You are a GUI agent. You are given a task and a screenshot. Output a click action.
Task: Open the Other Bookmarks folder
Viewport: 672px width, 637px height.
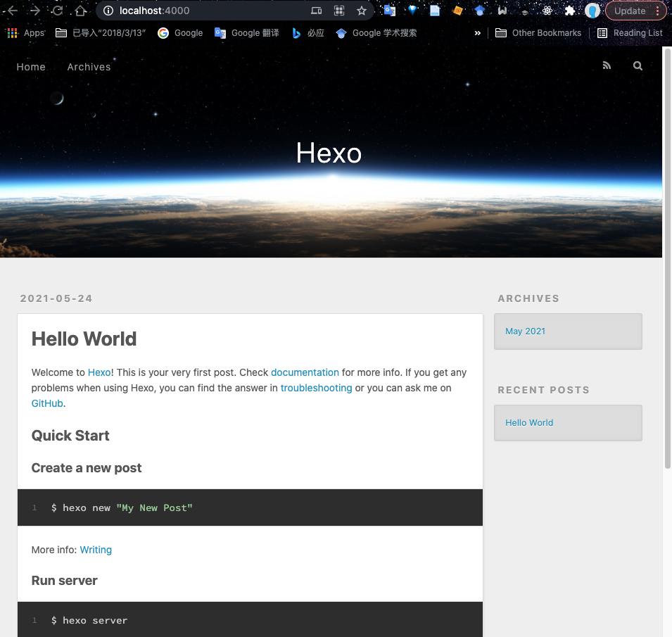[538, 33]
